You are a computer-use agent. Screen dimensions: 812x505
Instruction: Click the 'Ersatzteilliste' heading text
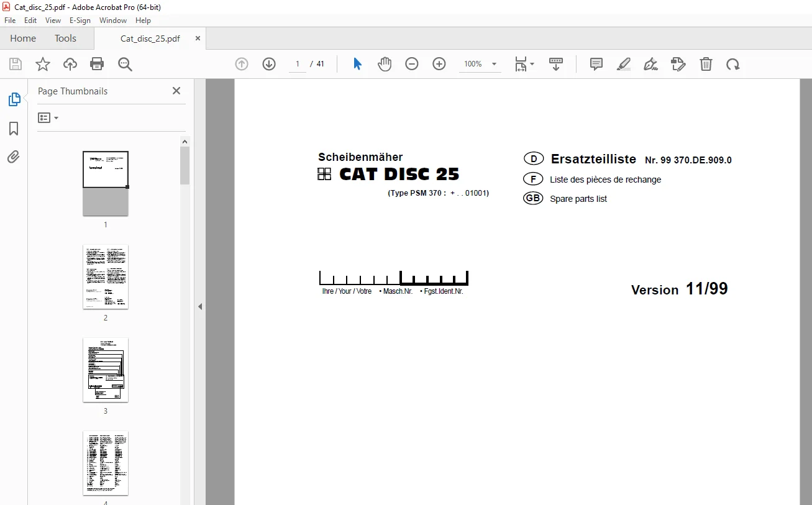[593, 159]
